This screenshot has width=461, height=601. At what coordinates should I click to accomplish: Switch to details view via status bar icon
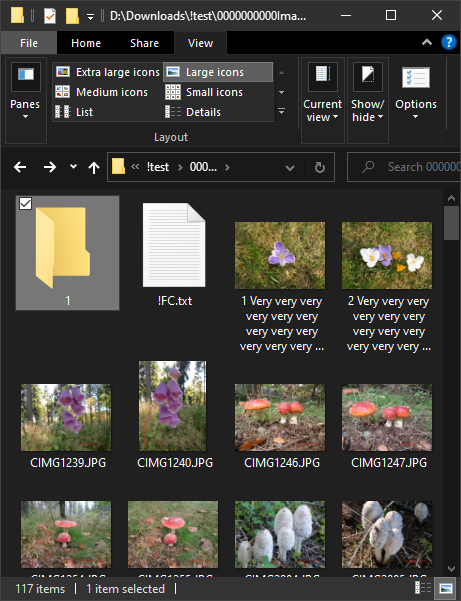click(x=423, y=588)
